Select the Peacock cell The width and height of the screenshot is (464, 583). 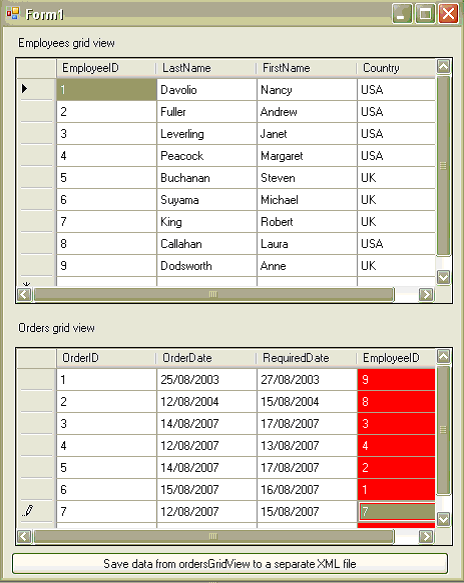point(207,155)
